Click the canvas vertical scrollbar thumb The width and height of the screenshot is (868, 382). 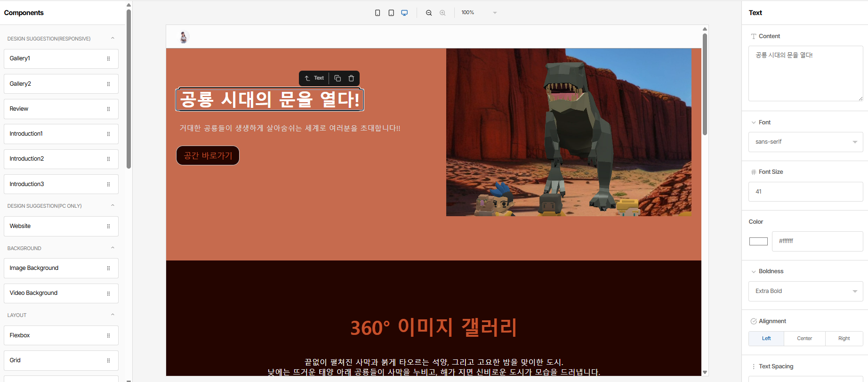(x=705, y=84)
